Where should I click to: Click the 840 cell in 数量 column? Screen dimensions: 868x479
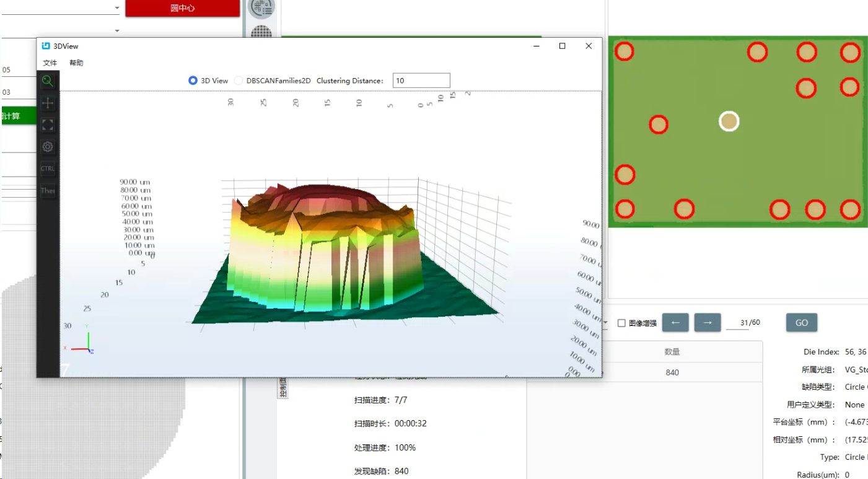click(x=672, y=372)
